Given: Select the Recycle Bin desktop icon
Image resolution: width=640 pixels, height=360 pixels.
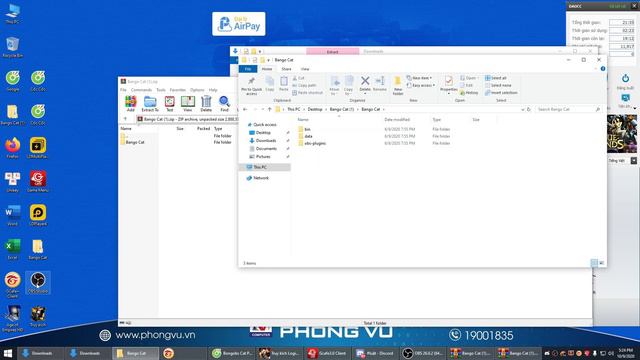Looking at the screenshot, I should pos(12,47).
